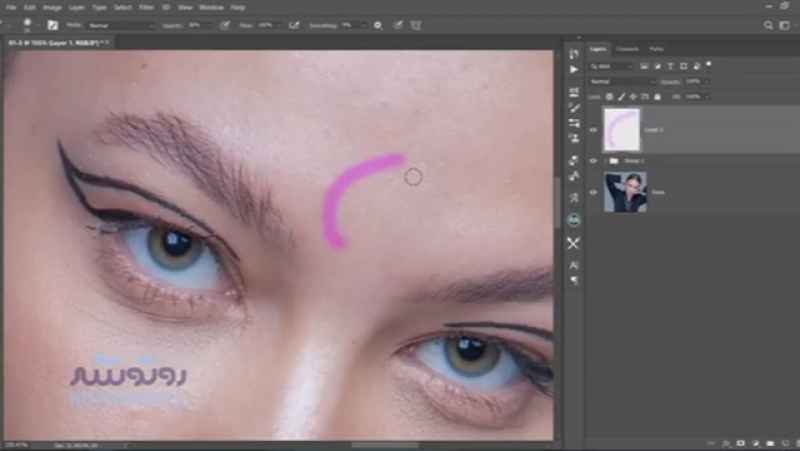
Task: Open the smoothing options gear icon
Action: (x=378, y=25)
